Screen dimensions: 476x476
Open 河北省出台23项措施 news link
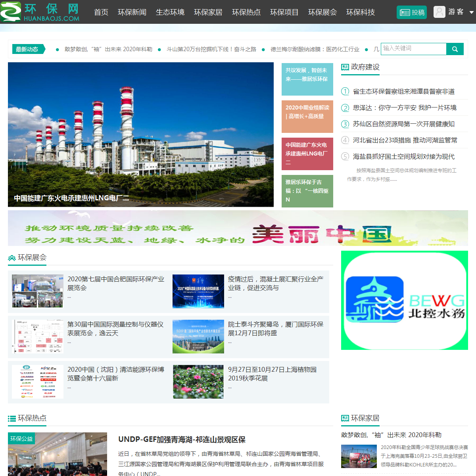coord(405,140)
